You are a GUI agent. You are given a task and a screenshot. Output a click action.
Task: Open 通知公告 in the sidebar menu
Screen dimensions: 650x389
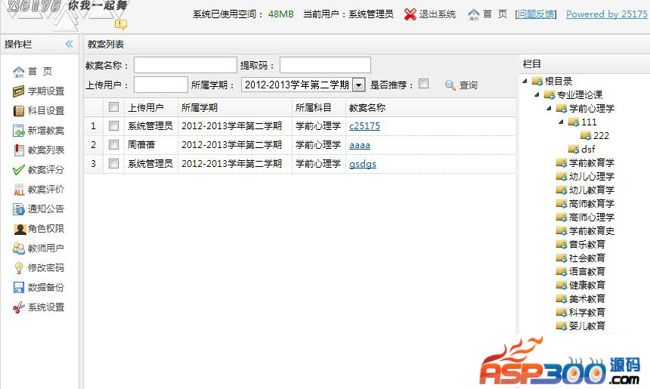pyautogui.click(x=46, y=209)
